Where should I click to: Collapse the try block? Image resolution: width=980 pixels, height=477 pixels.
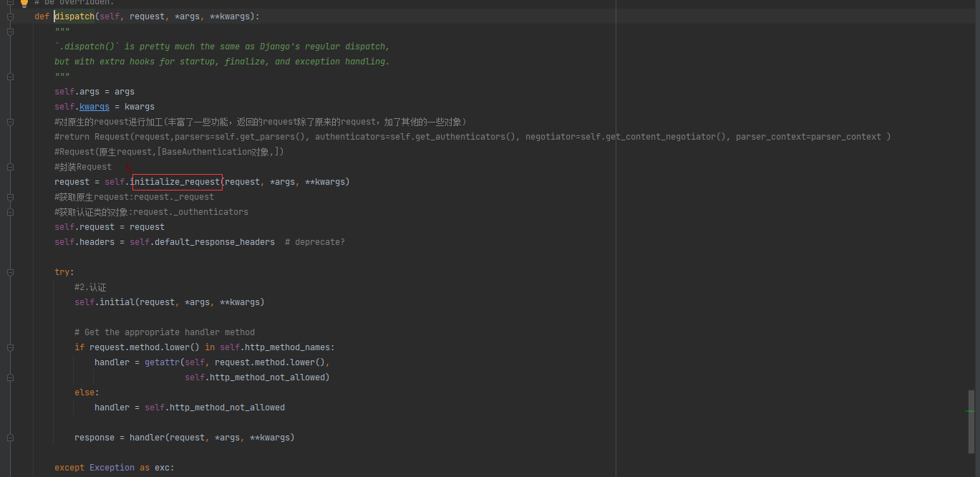click(x=11, y=272)
